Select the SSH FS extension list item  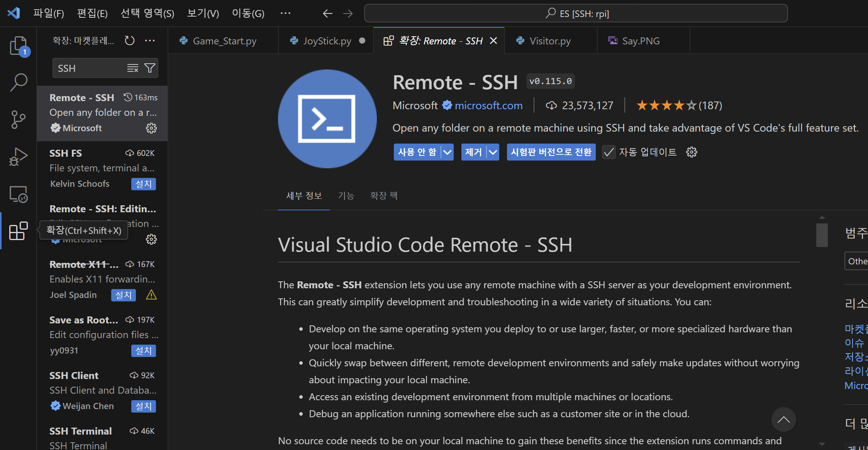coord(102,169)
